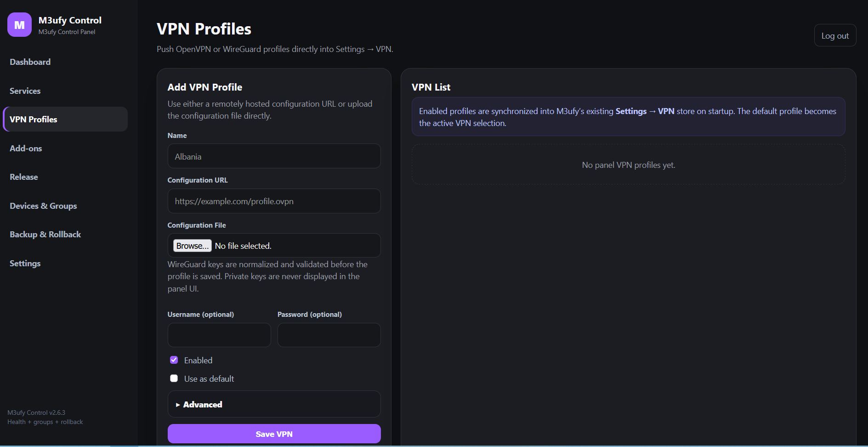Image resolution: width=868 pixels, height=447 pixels.
Task: Click the Save VPN button
Action: (x=274, y=434)
